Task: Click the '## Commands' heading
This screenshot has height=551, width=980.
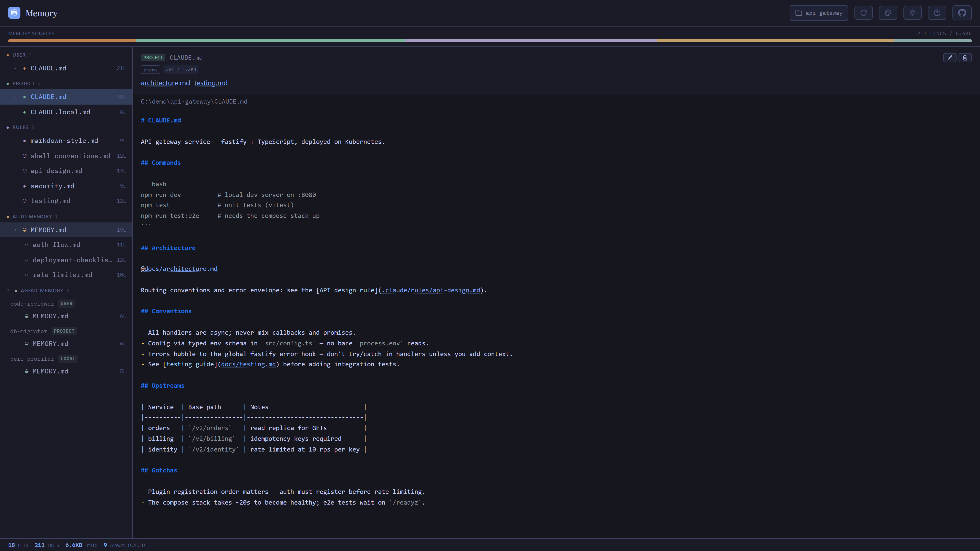Action: point(161,163)
